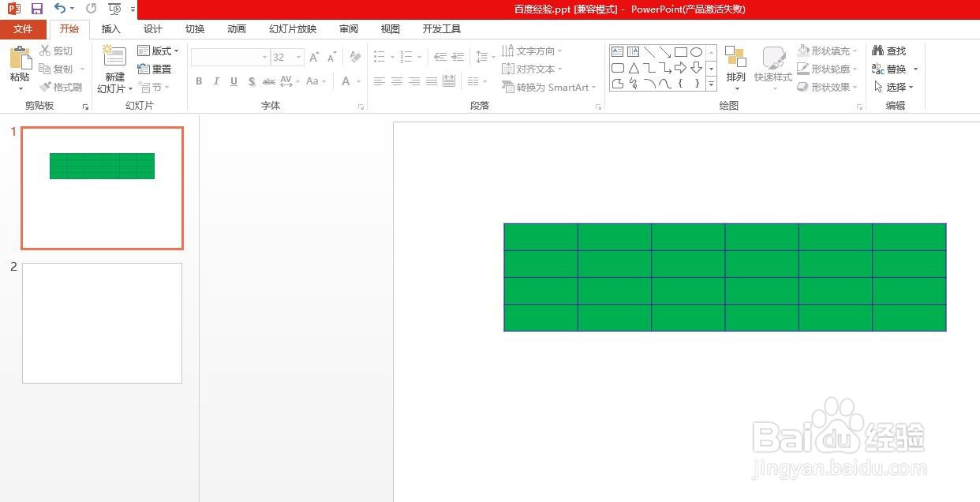Open the 版式 (Layout) dropdown

tap(158, 51)
